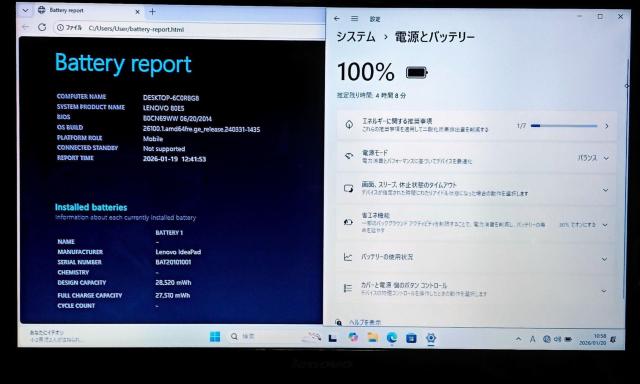Open the chevron on energy recommendations row
The width and height of the screenshot is (640, 384).
[607, 126]
